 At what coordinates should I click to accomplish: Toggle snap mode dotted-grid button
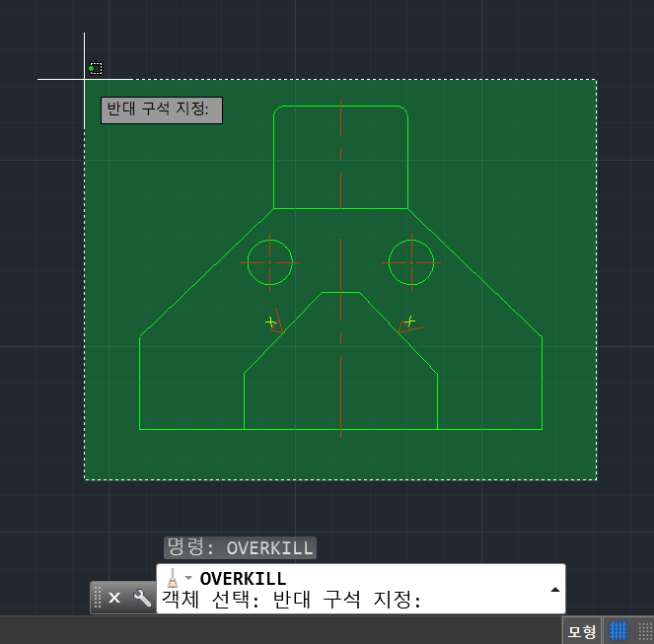click(x=646, y=630)
